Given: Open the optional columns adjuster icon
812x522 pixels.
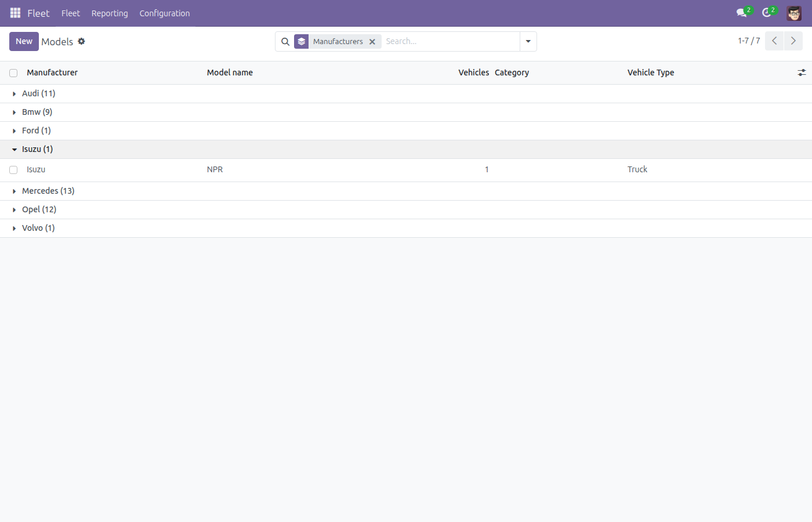Looking at the screenshot, I should tap(802, 72).
